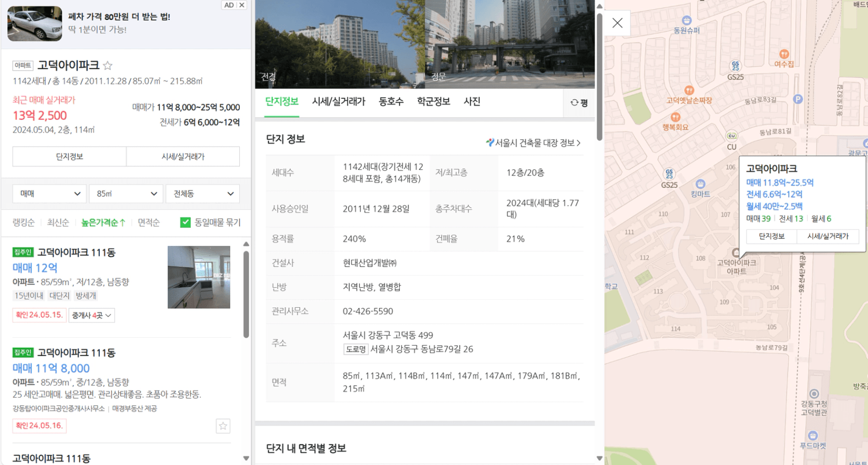Click the CU convenience store icon
Image resolution: width=868 pixels, height=465 pixels.
coord(731,136)
